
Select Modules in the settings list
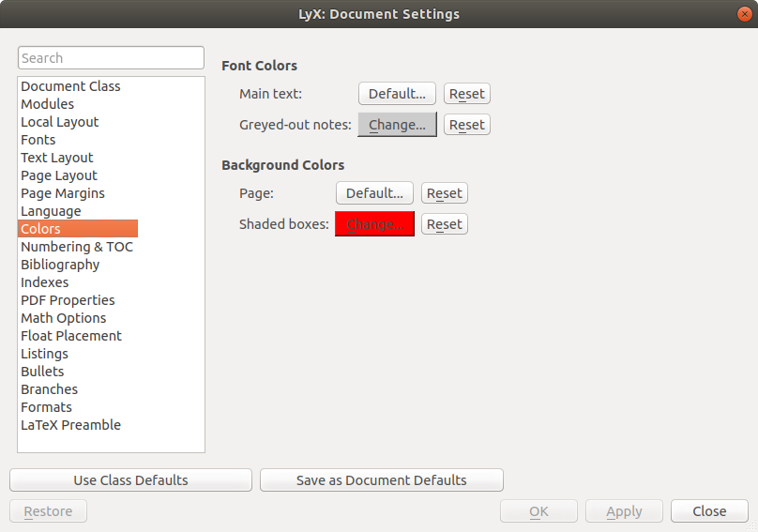pyautogui.click(x=48, y=104)
